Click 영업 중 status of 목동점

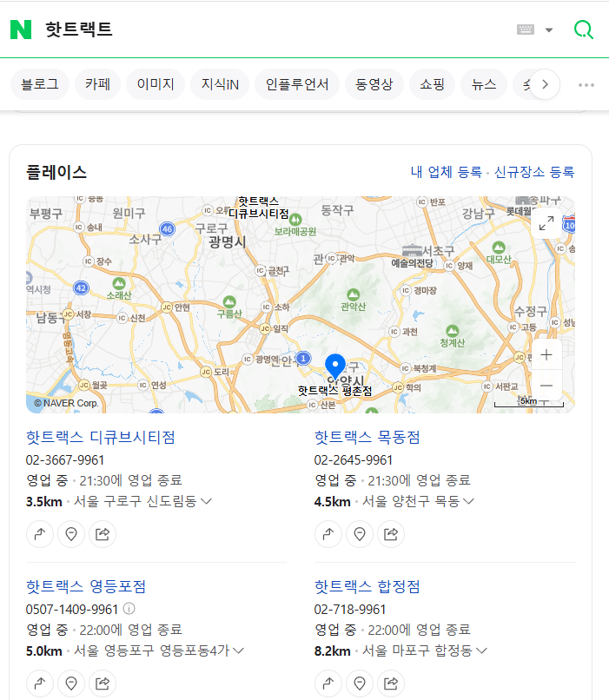click(x=335, y=480)
